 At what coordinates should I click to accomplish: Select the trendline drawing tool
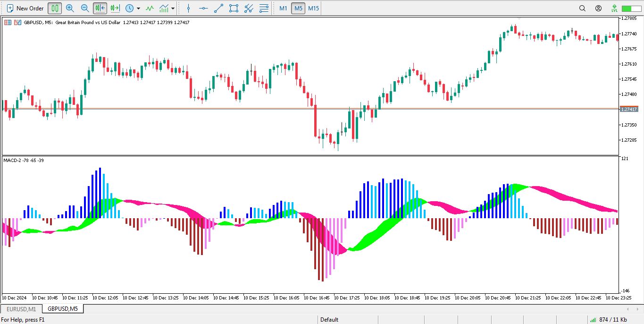pyautogui.click(x=218, y=8)
